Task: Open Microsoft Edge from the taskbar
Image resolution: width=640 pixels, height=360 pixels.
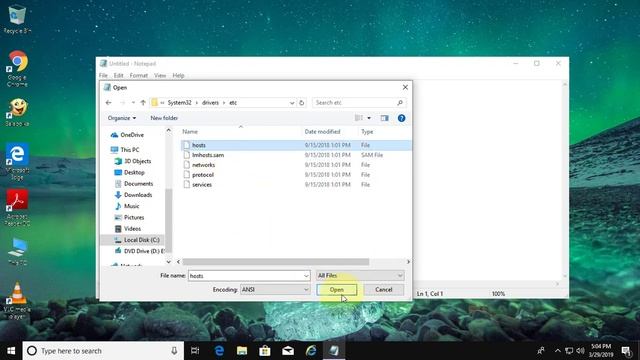Action: [x=219, y=351]
